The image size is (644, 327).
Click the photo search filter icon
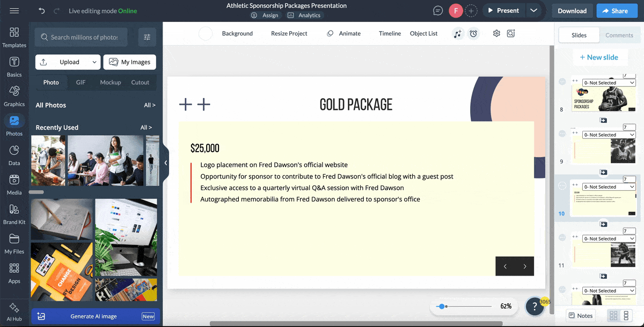point(147,37)
